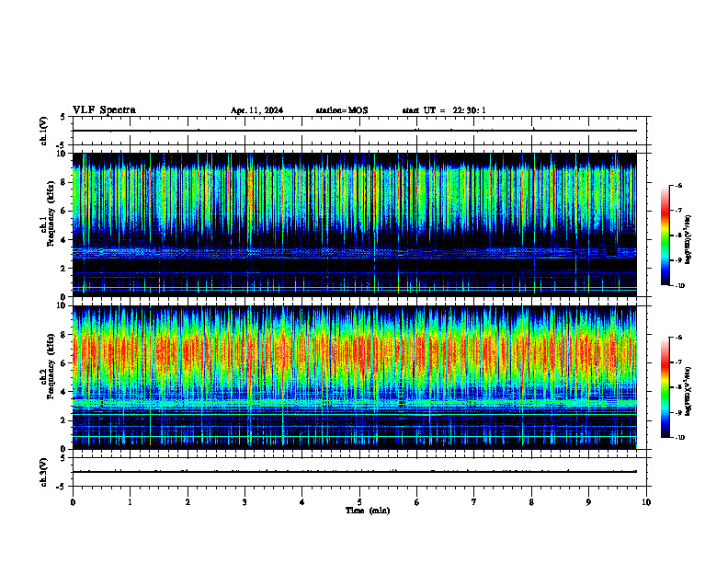Screen dimensions: 728x563
Task: Click the ch.2 spectrogram panel
Action: 355,377
